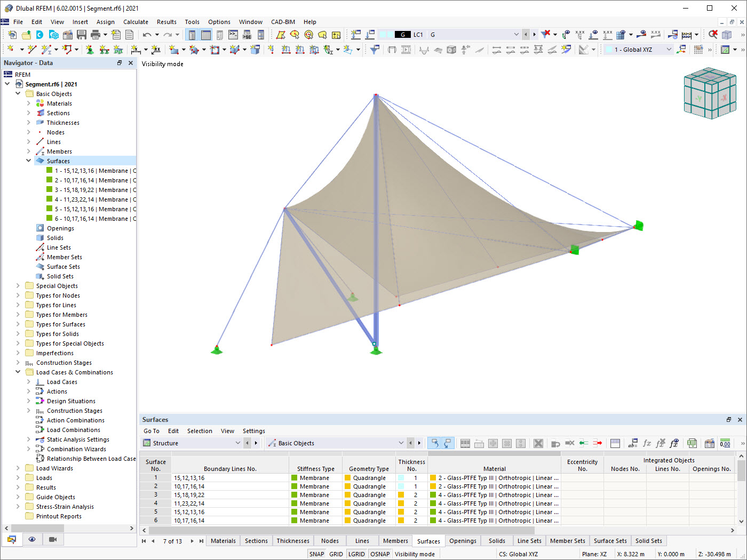Expand the Materials tree node
Screen dimensions: 747x560
pyautogui.click(x=29, y=103)
